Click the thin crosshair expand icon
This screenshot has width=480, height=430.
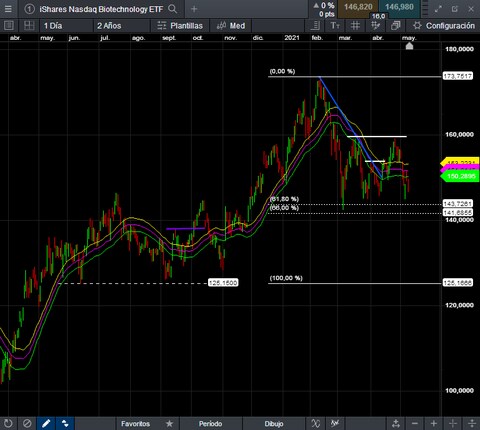pos(453,424)
